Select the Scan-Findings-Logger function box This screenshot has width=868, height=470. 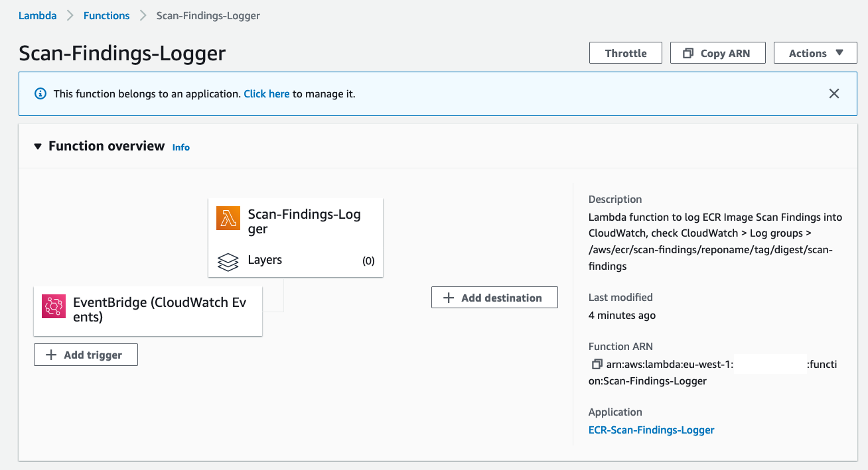pos(304,221)
